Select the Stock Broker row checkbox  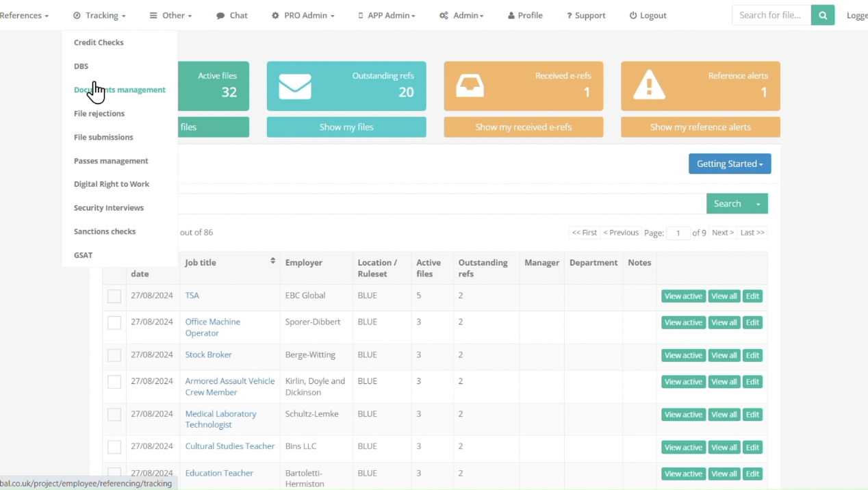(114, 355)
